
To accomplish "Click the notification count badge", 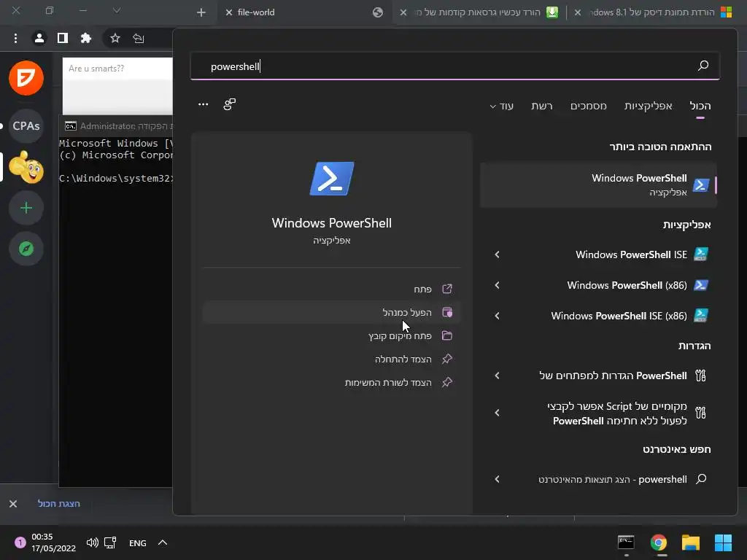I will point(20,542).
